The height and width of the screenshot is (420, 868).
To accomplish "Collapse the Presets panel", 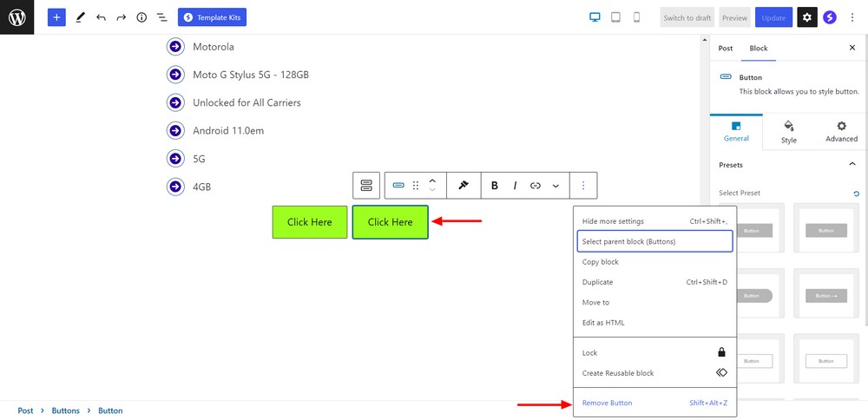I will [x=852, y=165].
